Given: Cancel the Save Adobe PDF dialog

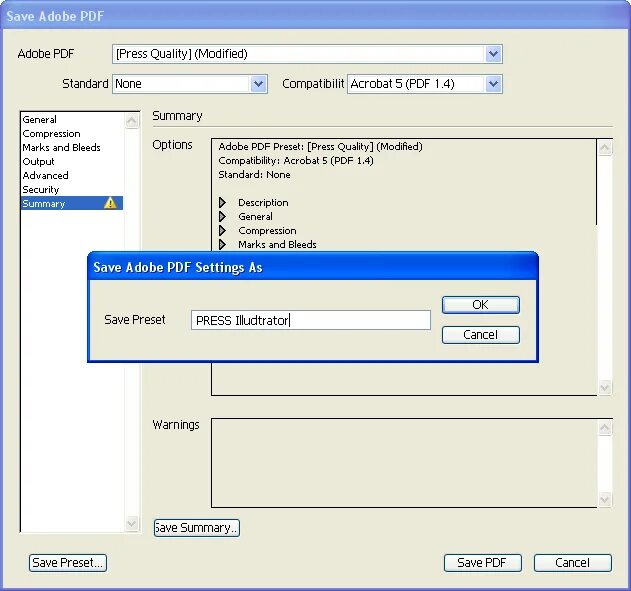Looking at the screenshot, I should tap(573, 562).
